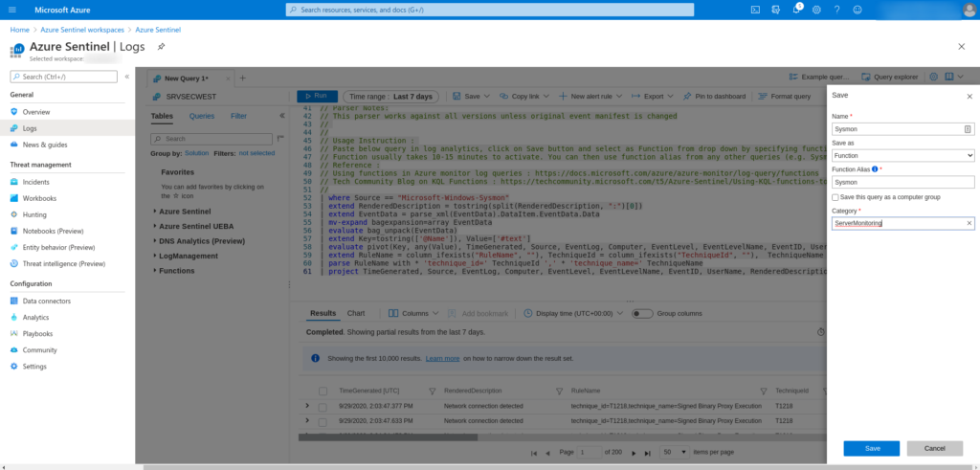Cancel the Save panel
The image size is (980, 470).
(934, 448)
